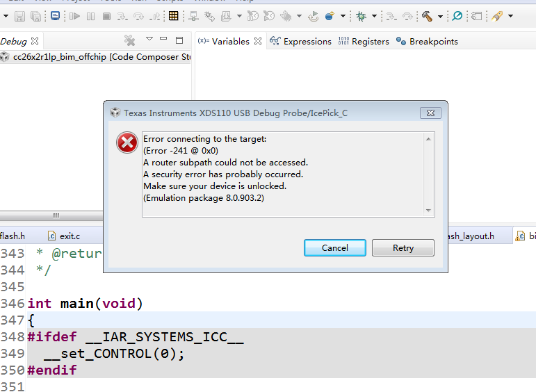This screenshot has width=536, height=392.
Task: Click the error message scroll down arrow
Action: tap(428, 210)
